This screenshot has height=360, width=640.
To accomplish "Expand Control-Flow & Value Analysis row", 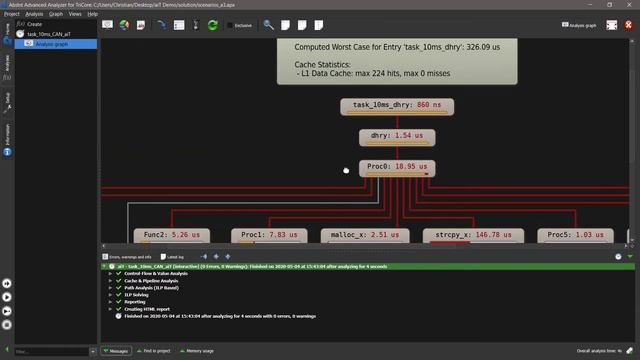I will (110, 273).
